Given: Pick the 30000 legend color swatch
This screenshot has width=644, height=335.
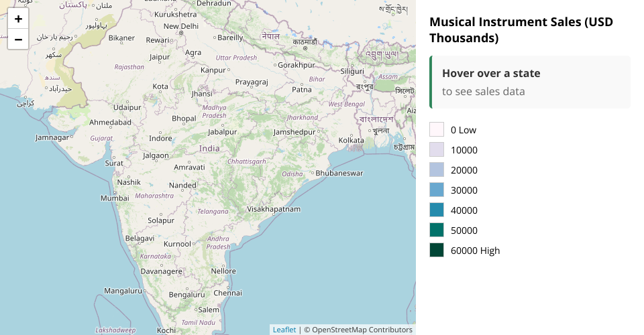Looking at the screenshot, I should (x=437, y=190).
